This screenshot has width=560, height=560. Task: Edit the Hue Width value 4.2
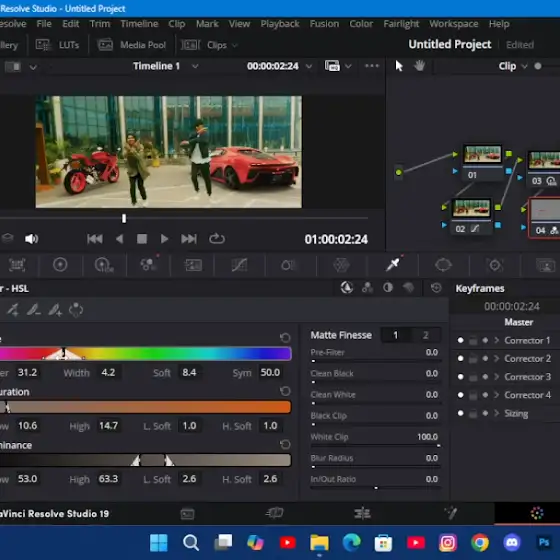pos(108,372)
